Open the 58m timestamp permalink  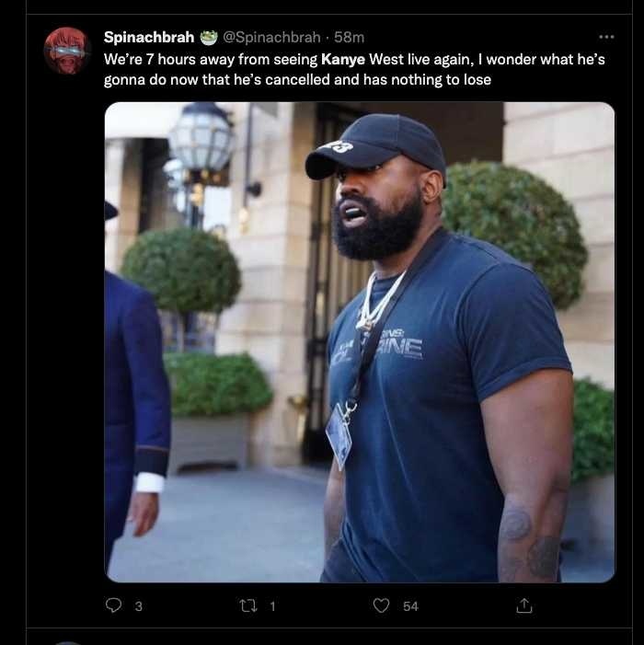click(350, 38)
